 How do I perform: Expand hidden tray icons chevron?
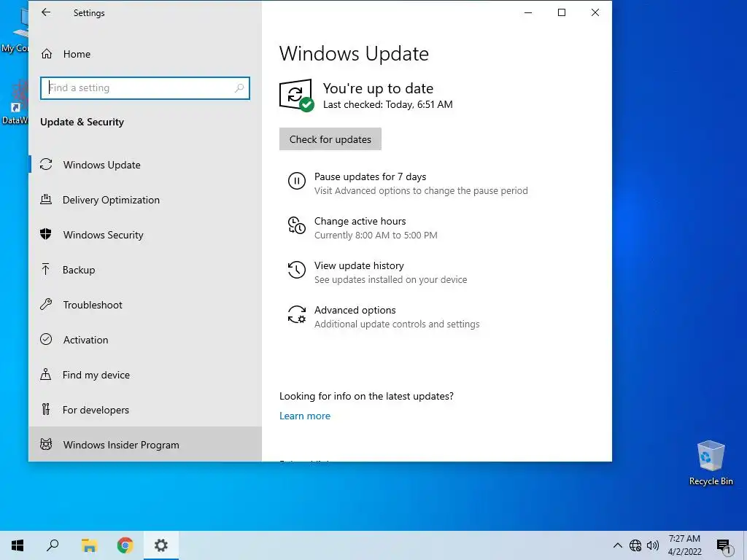pyautogui.click(x=617, y=545)
